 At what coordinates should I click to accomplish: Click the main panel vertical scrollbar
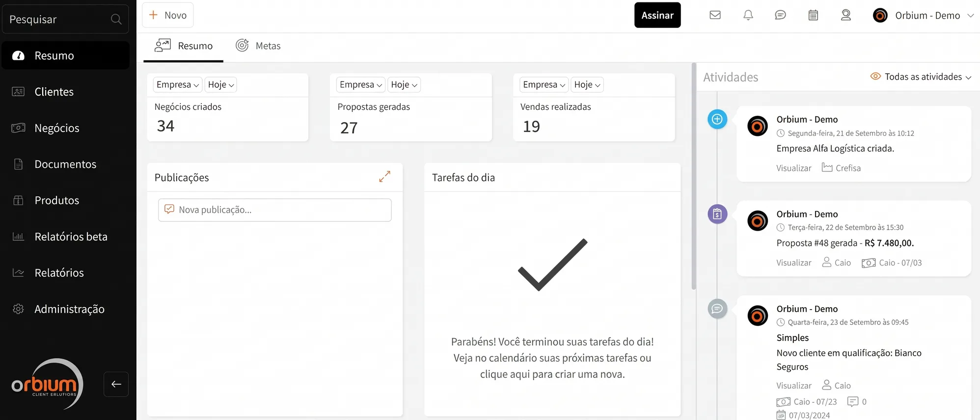tap(694, 177)
